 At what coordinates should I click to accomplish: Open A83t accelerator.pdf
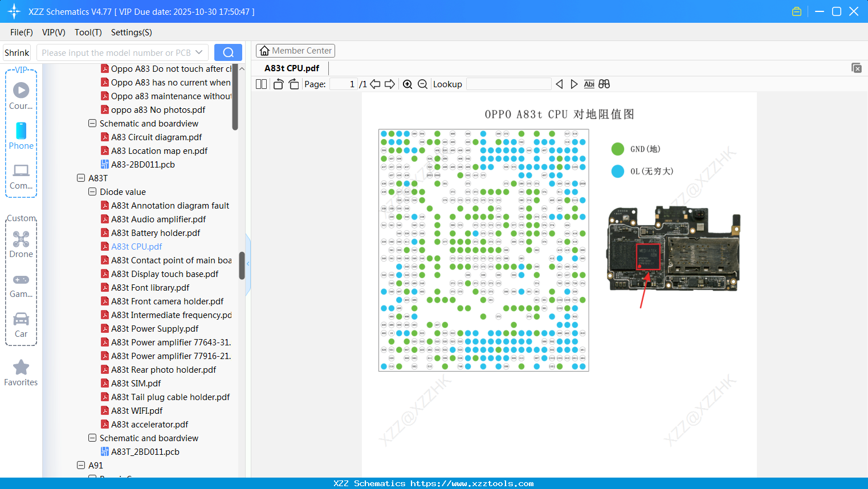(x=149, y=424)
